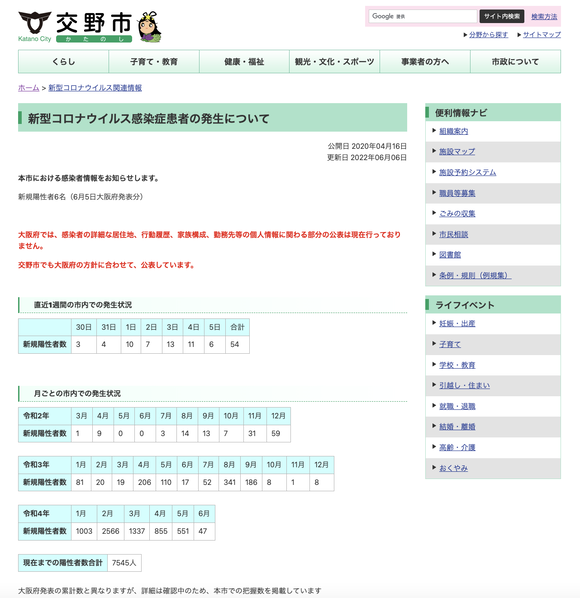Click the 公開日 2020年04月16日 text

[367, 146]
